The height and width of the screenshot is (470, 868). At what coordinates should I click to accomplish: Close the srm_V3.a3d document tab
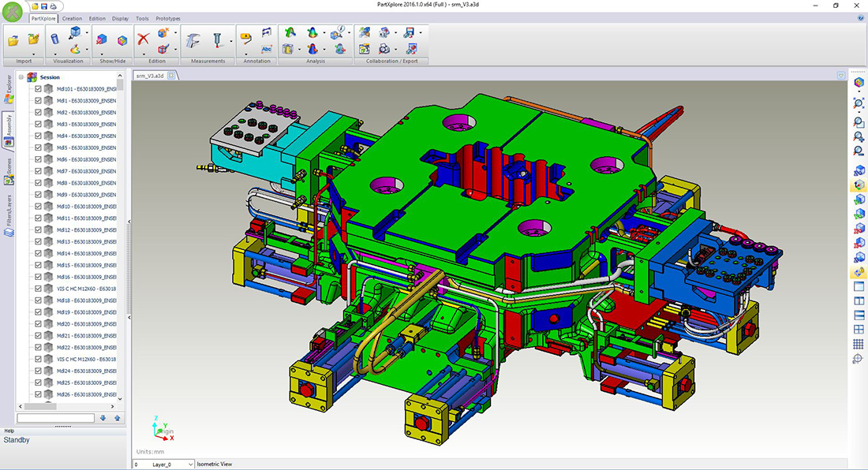pyautogui.click(x=171, y=76)
